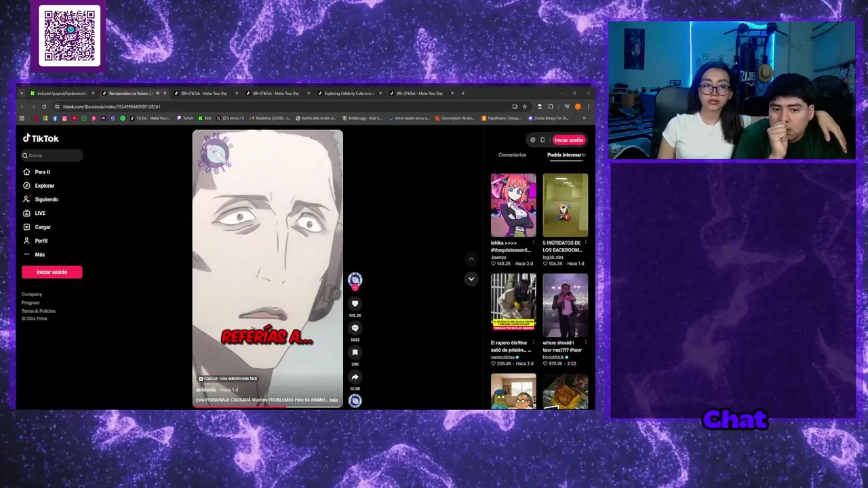This screenshot has height=488, width=868.
Task: Open the Company footer link
Action: coord(32,294)
